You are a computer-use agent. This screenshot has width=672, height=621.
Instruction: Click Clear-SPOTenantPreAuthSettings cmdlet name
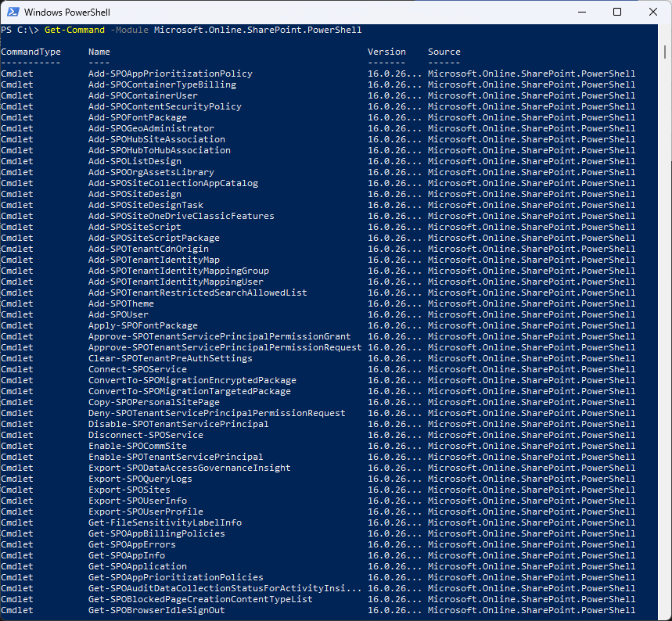171,359
